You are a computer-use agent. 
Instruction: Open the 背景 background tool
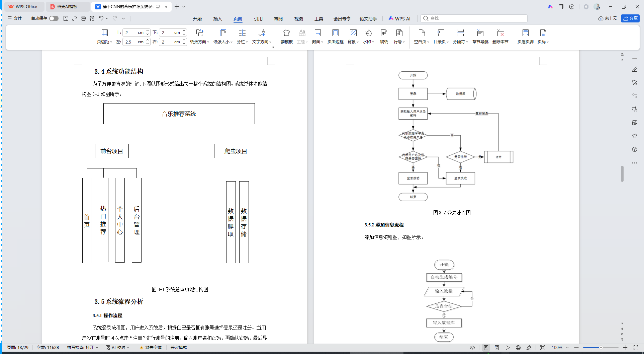click(x=353, y=37)
